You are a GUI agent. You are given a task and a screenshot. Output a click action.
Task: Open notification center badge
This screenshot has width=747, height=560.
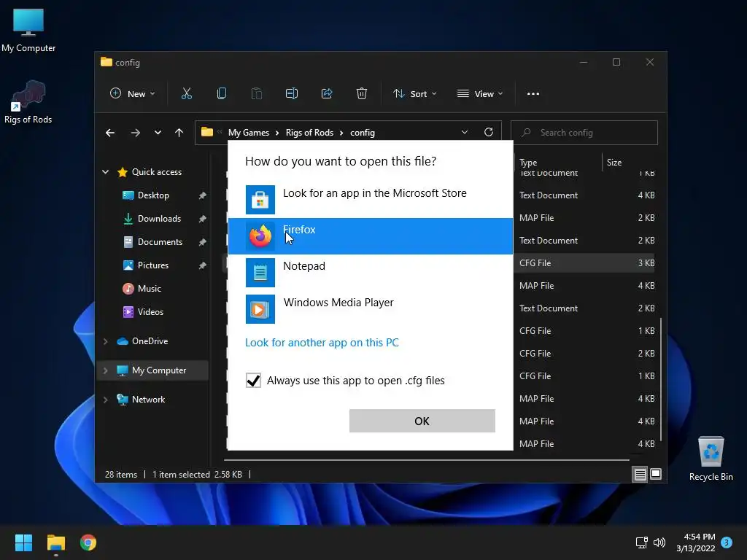click(x=727, y=542)
